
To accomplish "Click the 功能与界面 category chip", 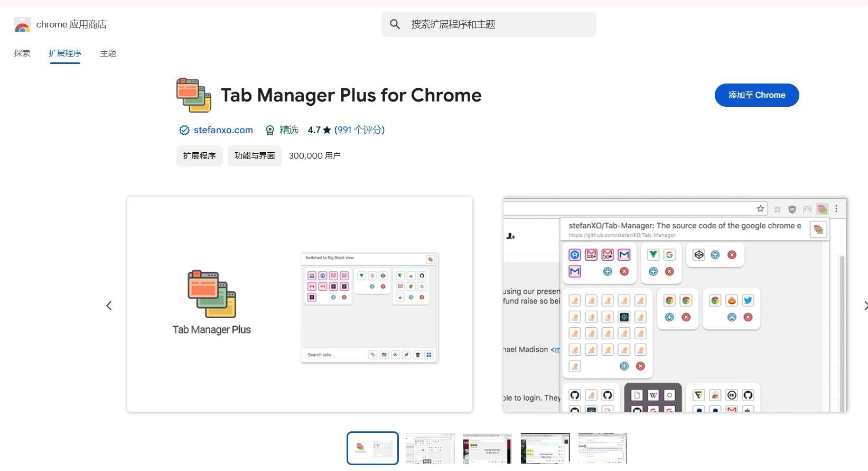I will (255, 156).
